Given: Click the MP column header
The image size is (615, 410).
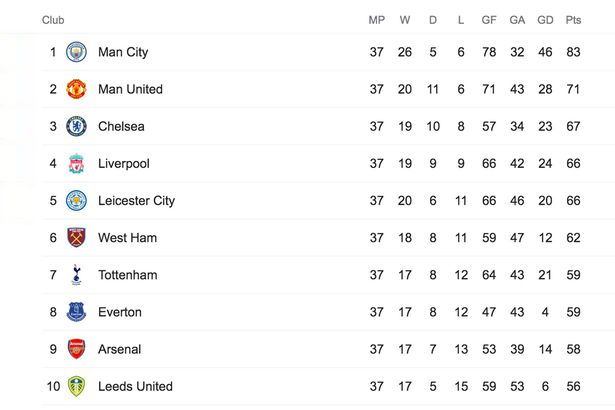Looking at the screenshot, I should [x=377, y=20].
